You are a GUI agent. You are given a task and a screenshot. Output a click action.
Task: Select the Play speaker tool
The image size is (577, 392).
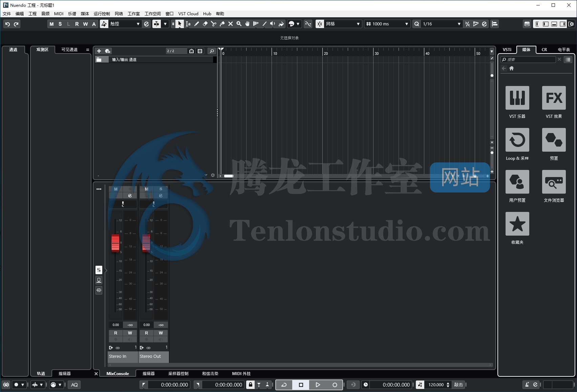pos(273,24)
